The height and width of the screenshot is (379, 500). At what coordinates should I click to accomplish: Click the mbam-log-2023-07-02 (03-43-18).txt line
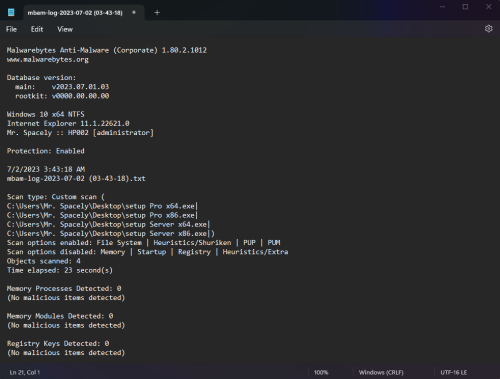tap(76, 178)
